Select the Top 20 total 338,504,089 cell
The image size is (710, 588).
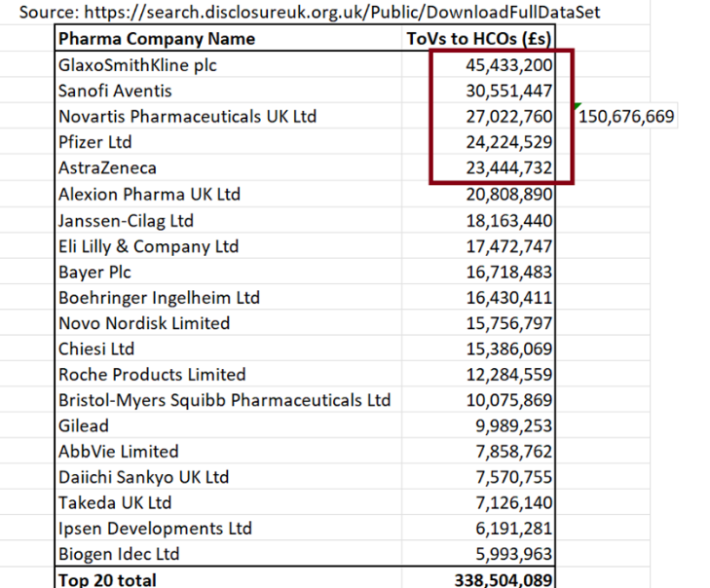[503, 579]
